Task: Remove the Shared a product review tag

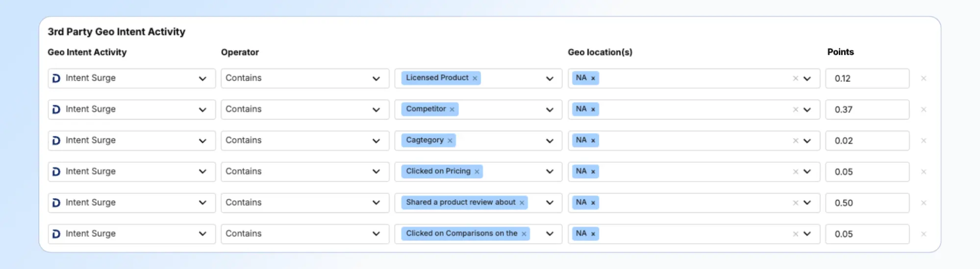Action: click(x=522, y=203)
